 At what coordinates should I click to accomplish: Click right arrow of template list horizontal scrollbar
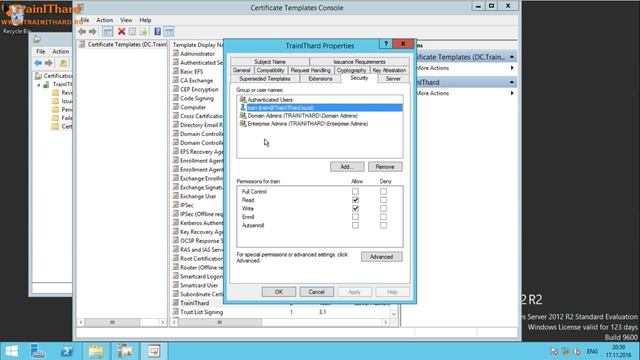[385, 322]
